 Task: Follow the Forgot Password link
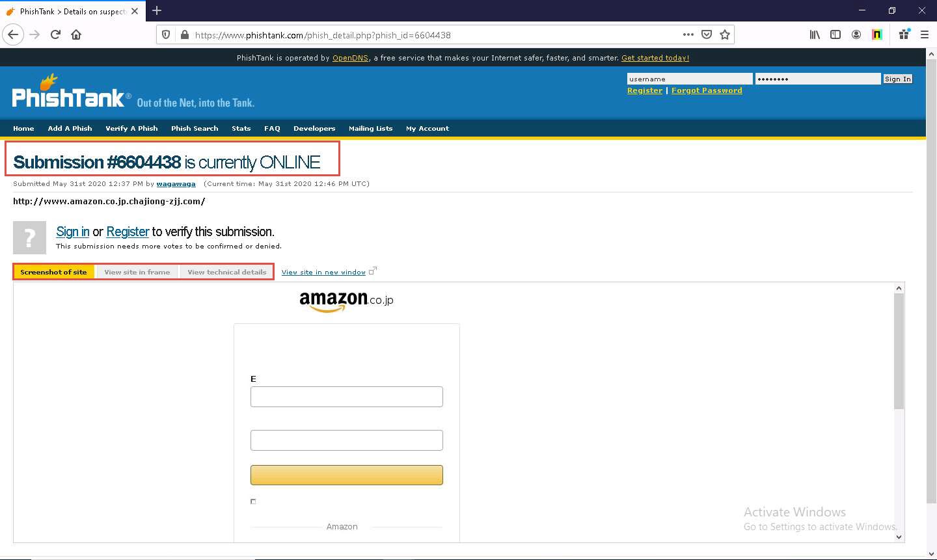(x=707, y=90)
